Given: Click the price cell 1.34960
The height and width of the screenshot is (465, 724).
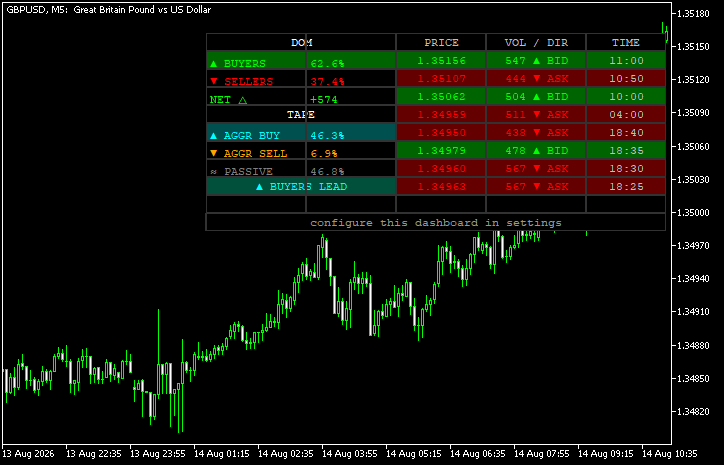Looking at the screenshot, I should pyautogui.click(x=441, y=169).
